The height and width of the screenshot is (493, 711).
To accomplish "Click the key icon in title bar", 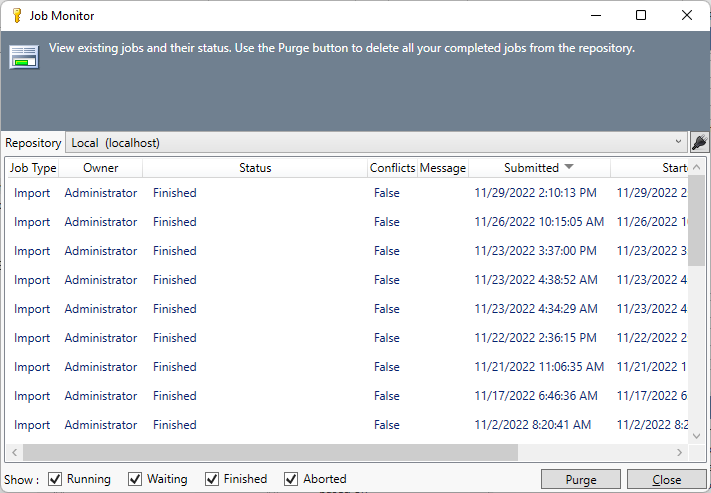I will coord(15,16).
